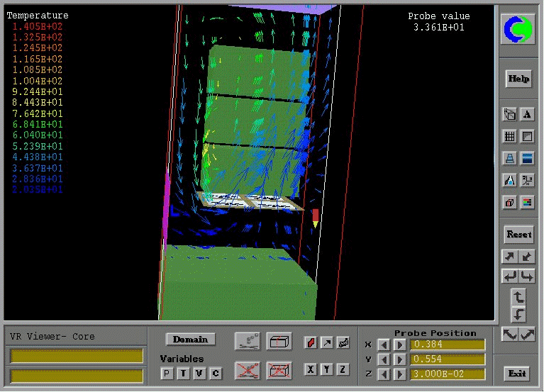544x392 pixels.
Task: Click the PHOENICS logo icon at top right
Action: coord(518,29)
